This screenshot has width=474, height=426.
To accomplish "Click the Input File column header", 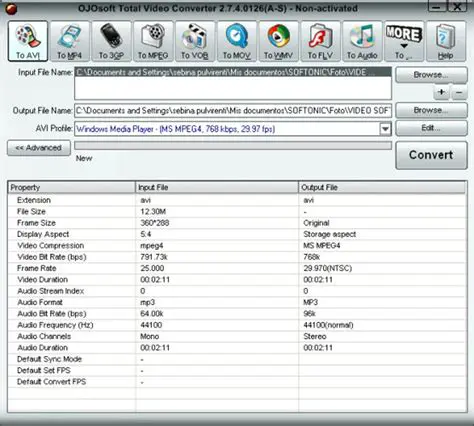I will 217,188.
